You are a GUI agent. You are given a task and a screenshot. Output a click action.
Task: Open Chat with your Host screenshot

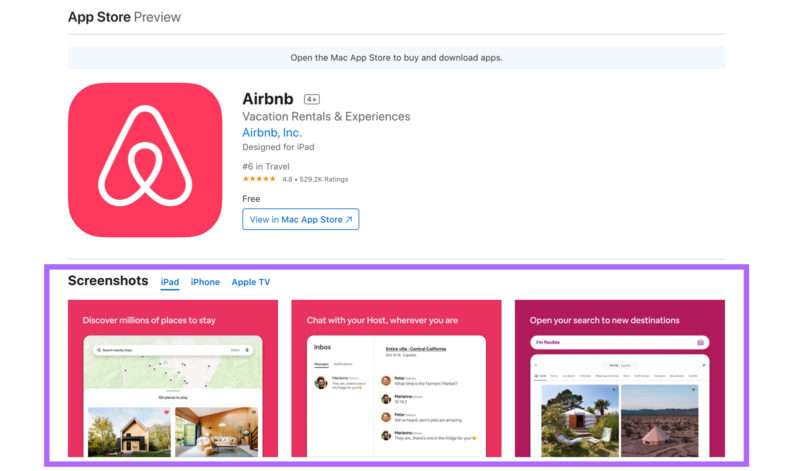[396, 378]
